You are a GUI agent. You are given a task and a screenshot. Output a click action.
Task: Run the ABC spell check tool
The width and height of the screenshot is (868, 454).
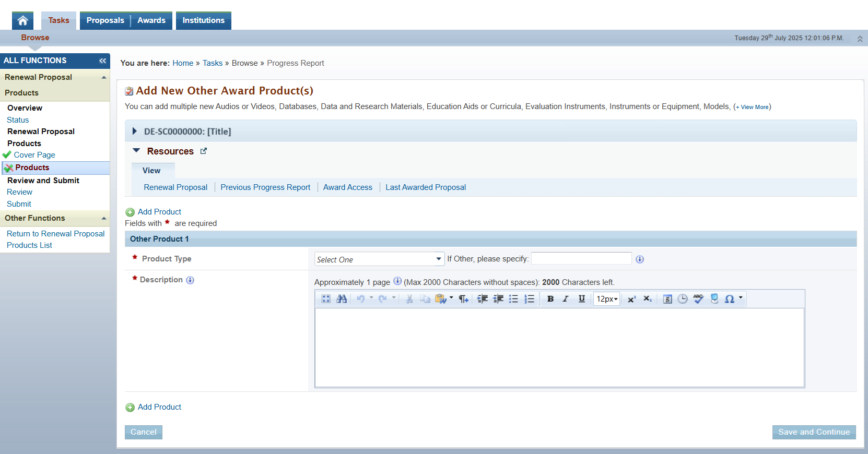point(698,299)
